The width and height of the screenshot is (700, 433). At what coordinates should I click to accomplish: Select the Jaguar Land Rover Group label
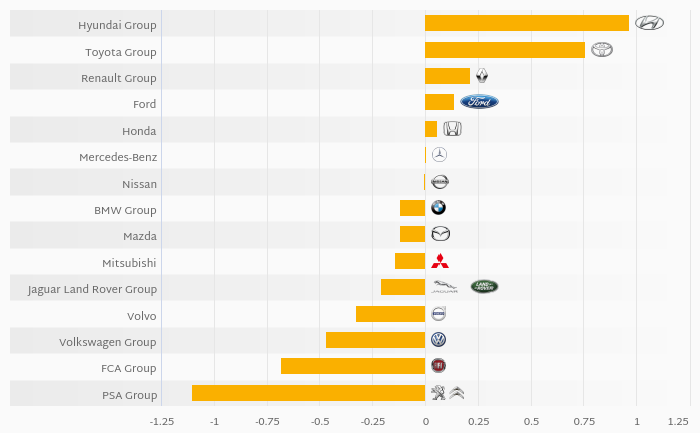tap(93, 289)
